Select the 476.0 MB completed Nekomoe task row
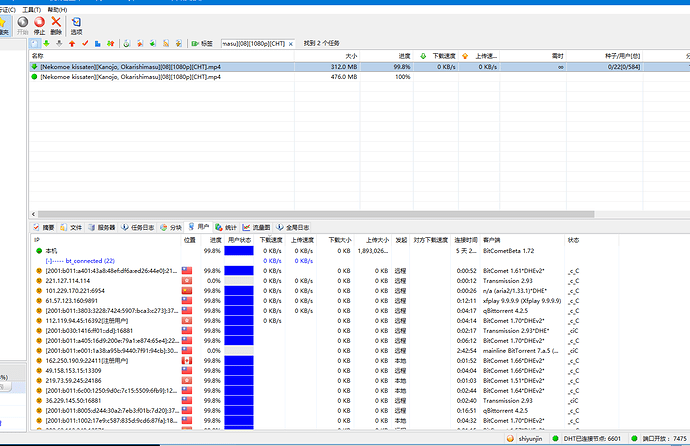The image size is (690, 446). 360,77
